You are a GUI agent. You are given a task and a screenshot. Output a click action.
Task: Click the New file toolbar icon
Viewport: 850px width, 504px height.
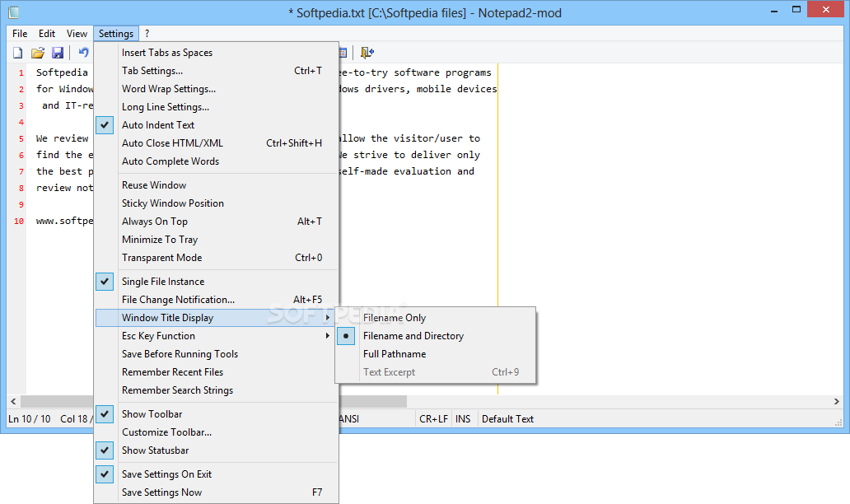18,53
